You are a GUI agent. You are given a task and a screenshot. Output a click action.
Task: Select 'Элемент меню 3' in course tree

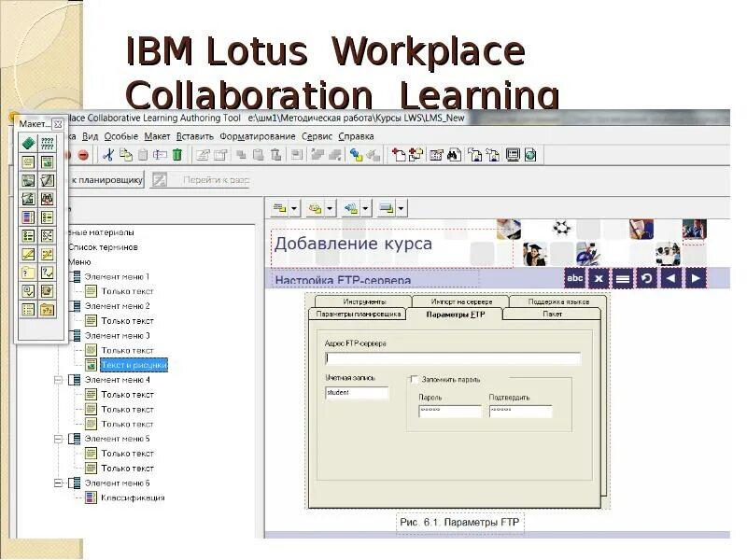tap(117, 336)
